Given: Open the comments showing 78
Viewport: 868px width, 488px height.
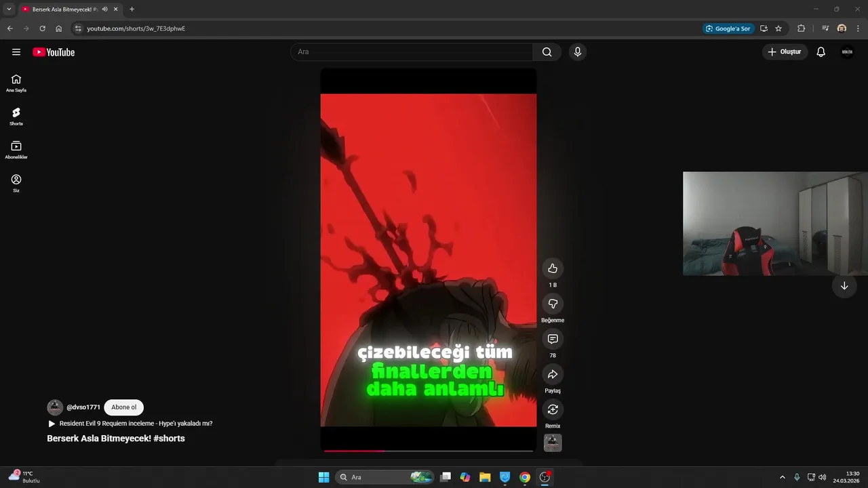Looking at the screenshot, I should click(x=553, y=339).
